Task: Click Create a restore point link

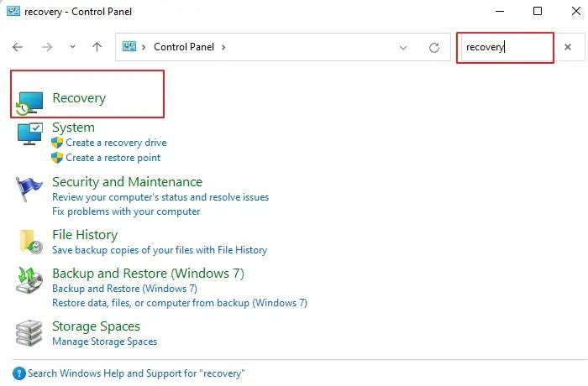Action: [x=113, y=158]
